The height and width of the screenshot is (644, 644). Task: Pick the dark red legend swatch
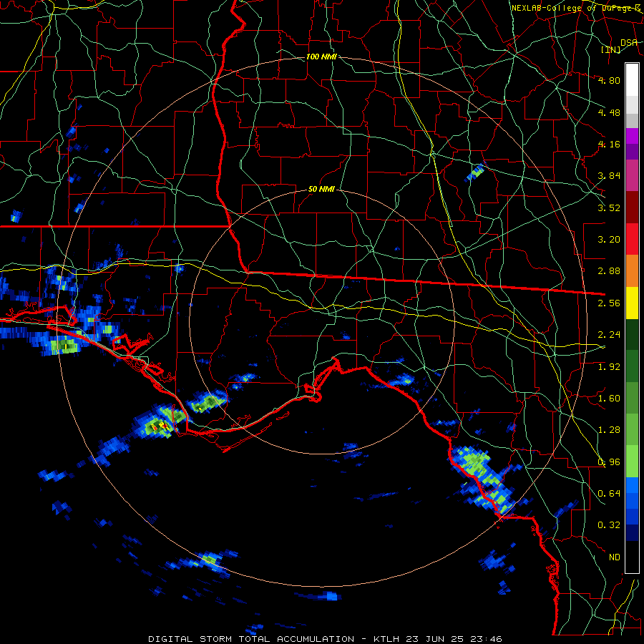coord(632,208)
